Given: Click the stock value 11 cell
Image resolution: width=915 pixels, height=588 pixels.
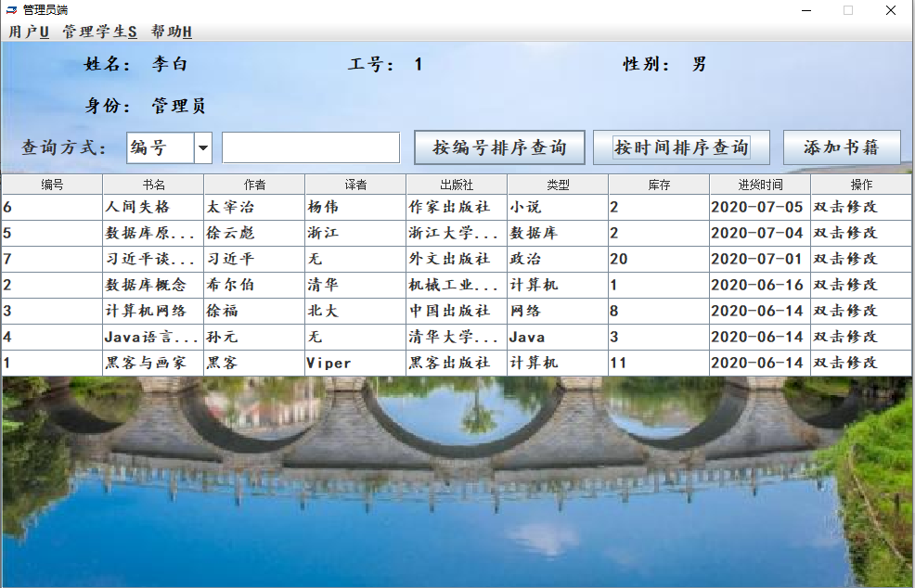Looking at the screenshot, I should click(x=659, y=363).
